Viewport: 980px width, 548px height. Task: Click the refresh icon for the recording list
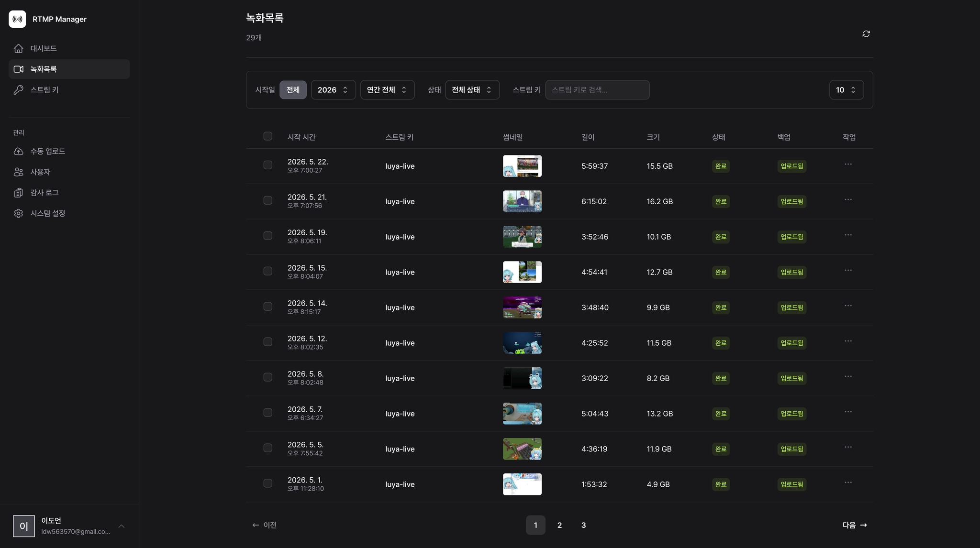click(866, 34)
